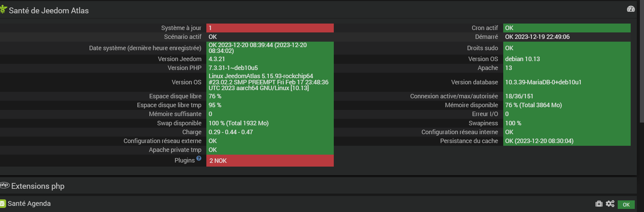Click the green OK badge for Santé Agenda
The width and height of the screenshot is (644, 212).
point(626,204)
